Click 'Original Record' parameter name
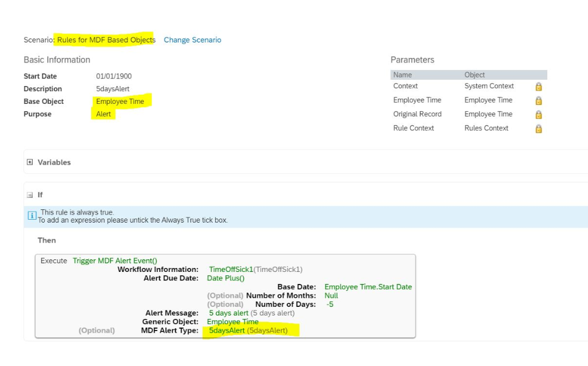 point(418,114)
